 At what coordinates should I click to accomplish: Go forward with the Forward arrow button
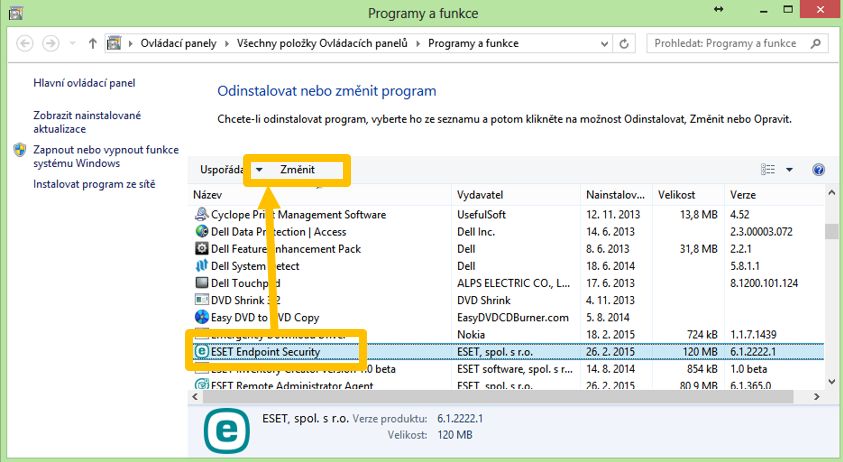[x=51, y=43]
